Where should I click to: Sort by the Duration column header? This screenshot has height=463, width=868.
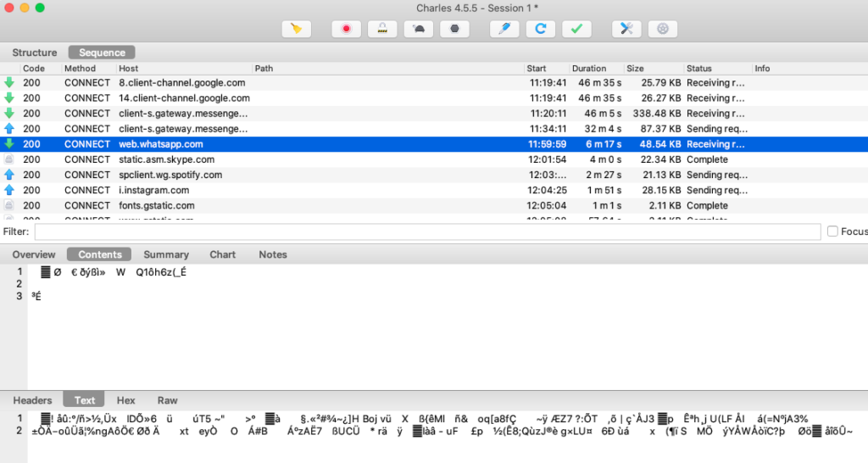589,69
